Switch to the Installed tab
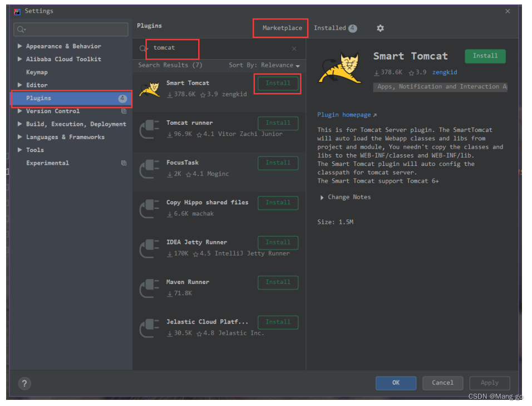 335,28
